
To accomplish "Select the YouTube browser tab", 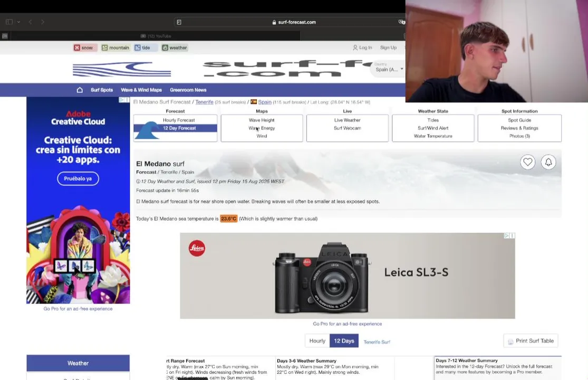I will tap(156, 36).
